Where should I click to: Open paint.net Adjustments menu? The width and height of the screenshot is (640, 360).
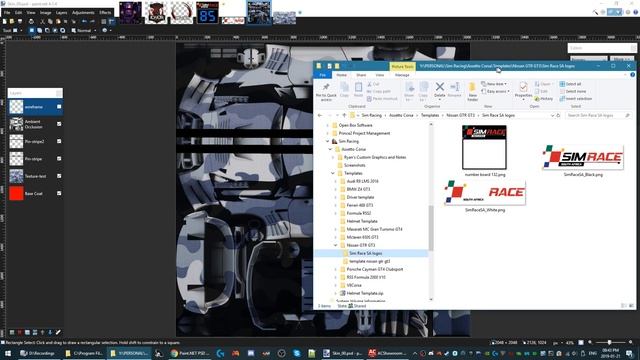coord(83,13)
